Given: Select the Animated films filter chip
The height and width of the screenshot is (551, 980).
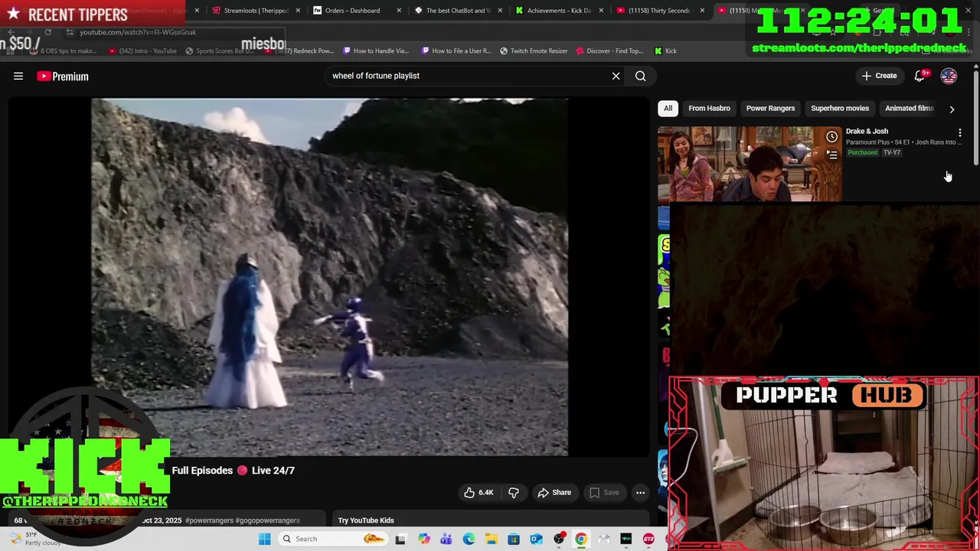Looking at the screenshot, I should (x=909, y=108).
